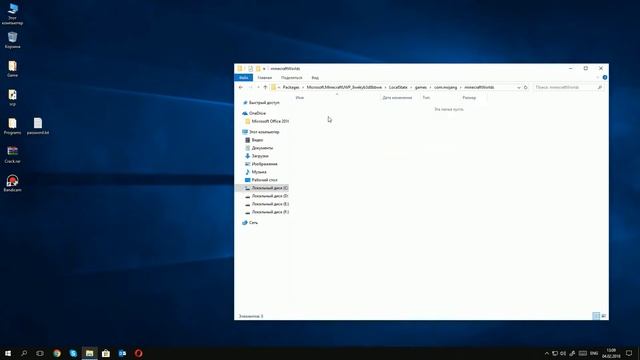Viewport: 640px width, 360px height.
Task: Open the Microsoft Office 2011 folder
Action: coord(270,121)
